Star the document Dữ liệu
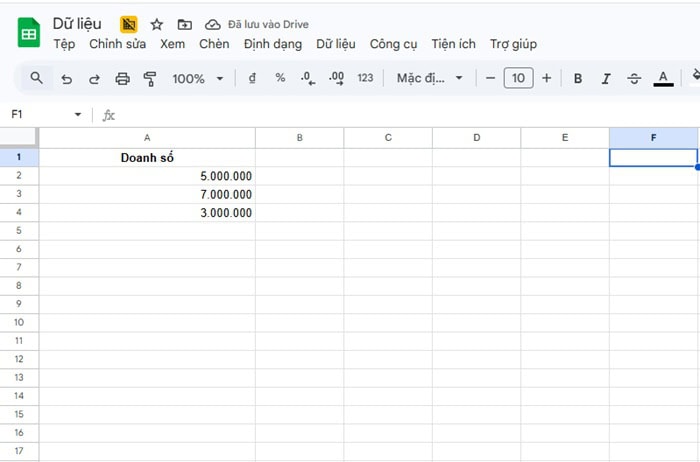Screen dimensions: 700x462 pos(156,24)
